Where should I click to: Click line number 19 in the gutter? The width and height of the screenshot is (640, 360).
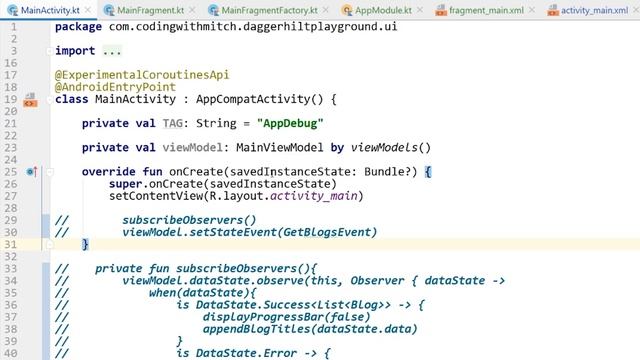pos(11,99)
